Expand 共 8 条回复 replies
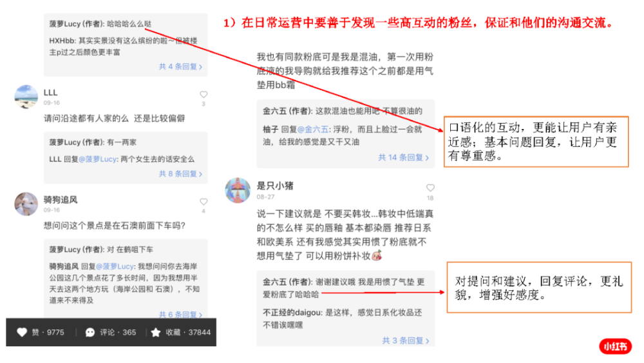This screenshot has height=363, width=644. 181,174
